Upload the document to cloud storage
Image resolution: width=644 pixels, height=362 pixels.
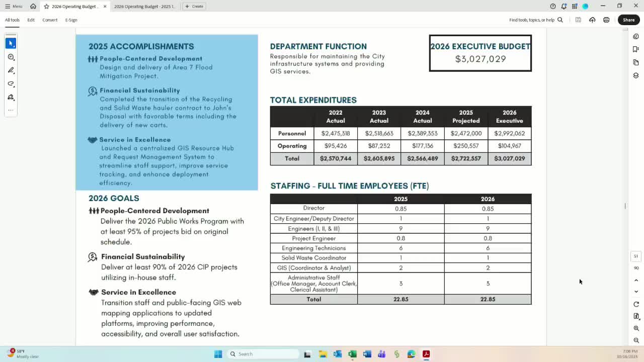pos(592,20)
